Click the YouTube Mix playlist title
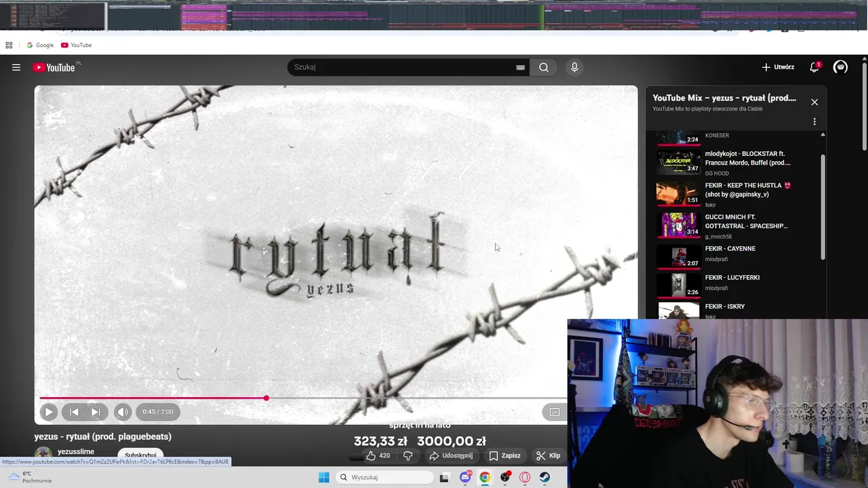Image resolution: width=868 pixels, height=488 pixels. (x=724, y=98)
